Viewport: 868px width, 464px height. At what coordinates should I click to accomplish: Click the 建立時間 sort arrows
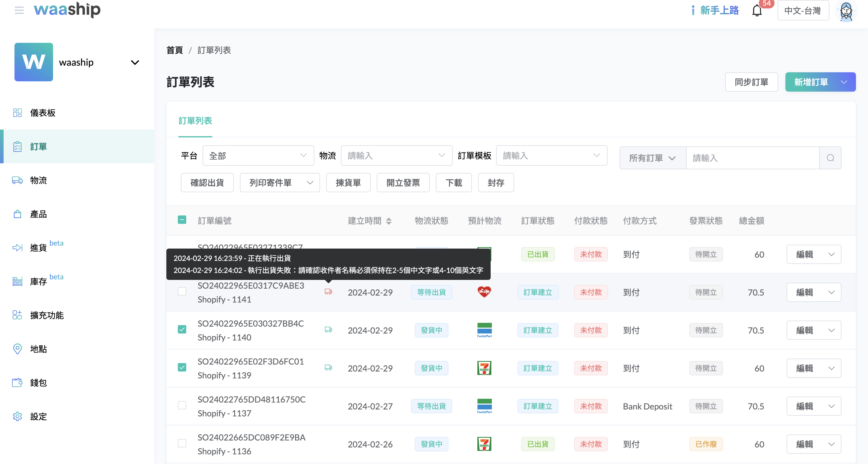[x=389, y=221]
